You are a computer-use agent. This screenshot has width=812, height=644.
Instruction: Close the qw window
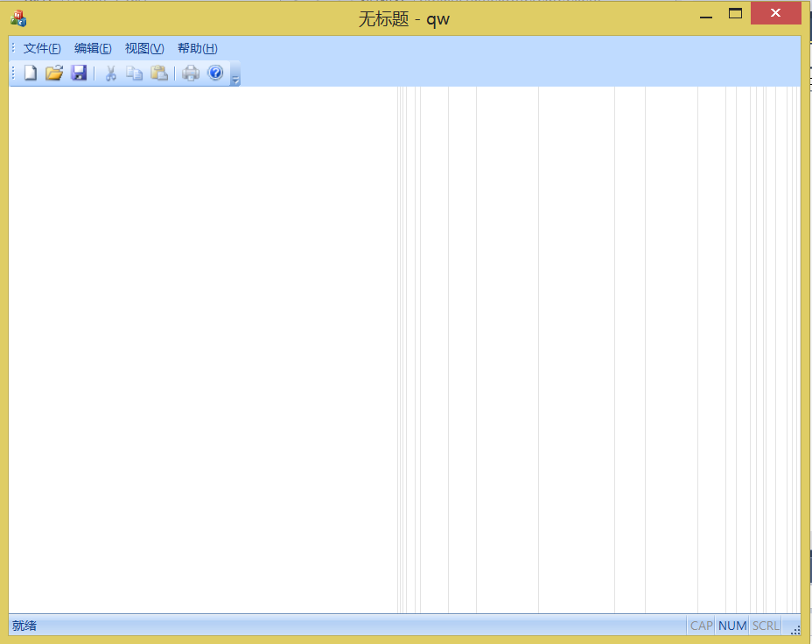[775, 13]
